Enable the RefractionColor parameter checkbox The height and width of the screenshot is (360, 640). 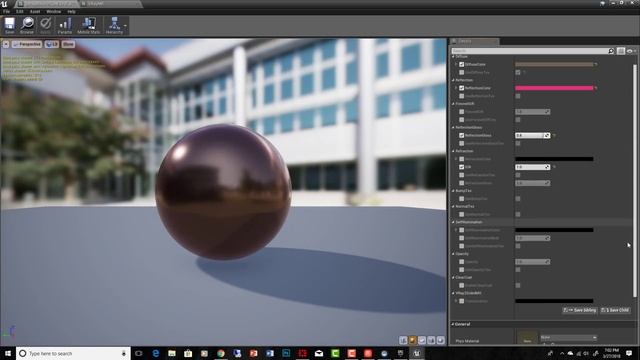(x=462, y=159)
